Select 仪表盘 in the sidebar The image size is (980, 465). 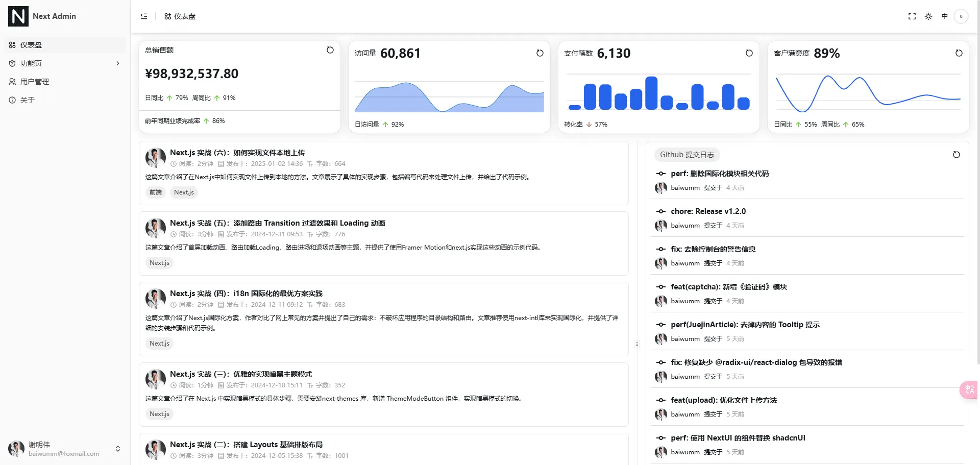65,45
